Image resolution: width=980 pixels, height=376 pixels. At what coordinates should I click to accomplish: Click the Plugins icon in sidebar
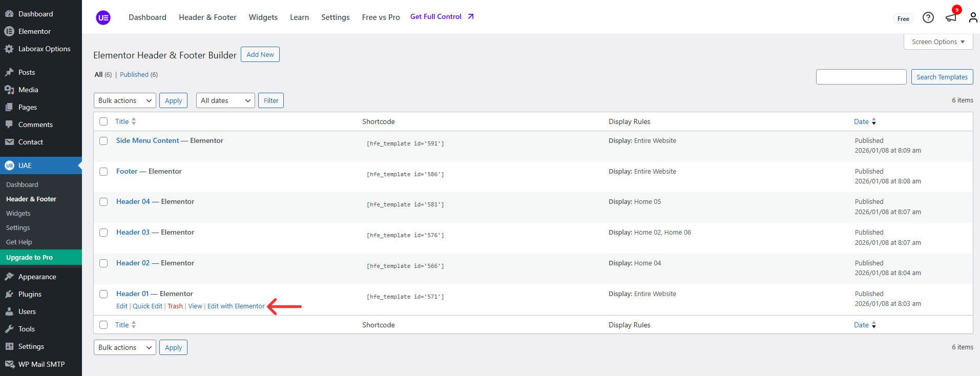pos(9,294)
